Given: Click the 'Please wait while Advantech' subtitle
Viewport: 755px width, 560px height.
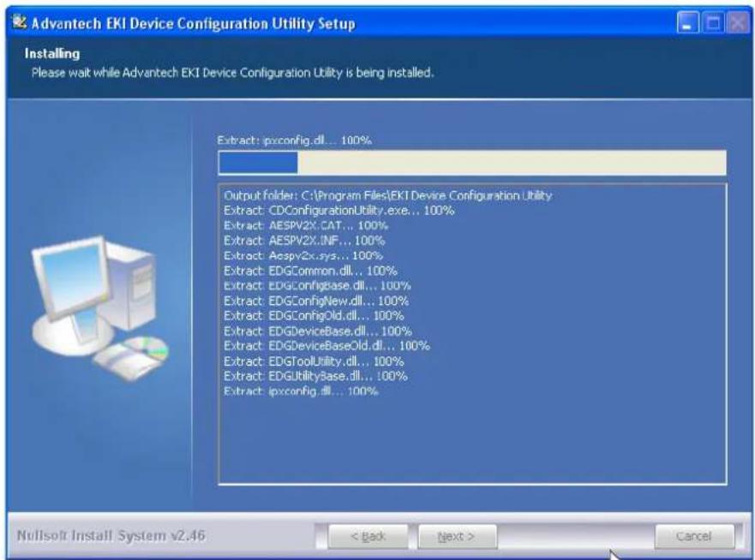Looking at the screenshot, I should click(232, 73).
